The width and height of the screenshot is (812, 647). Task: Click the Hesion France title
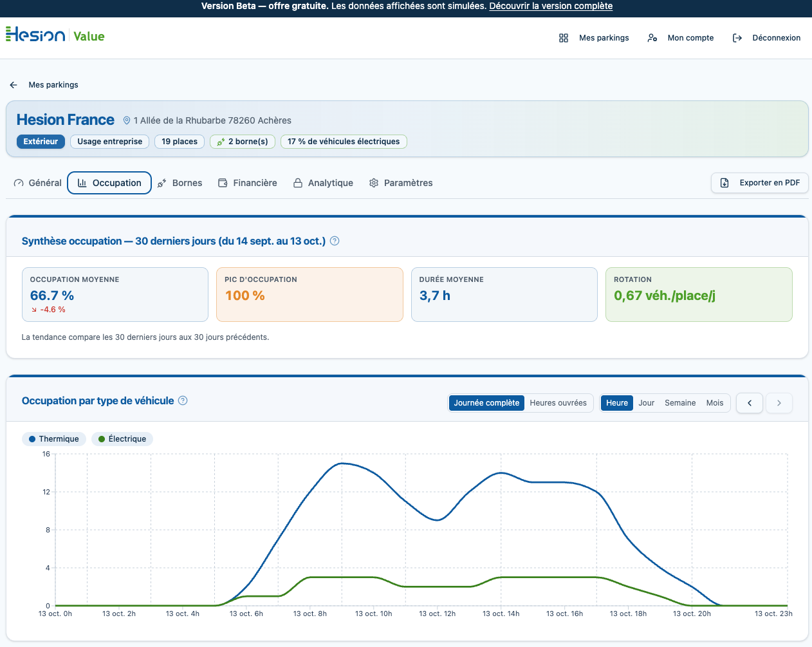pos(66,120)
